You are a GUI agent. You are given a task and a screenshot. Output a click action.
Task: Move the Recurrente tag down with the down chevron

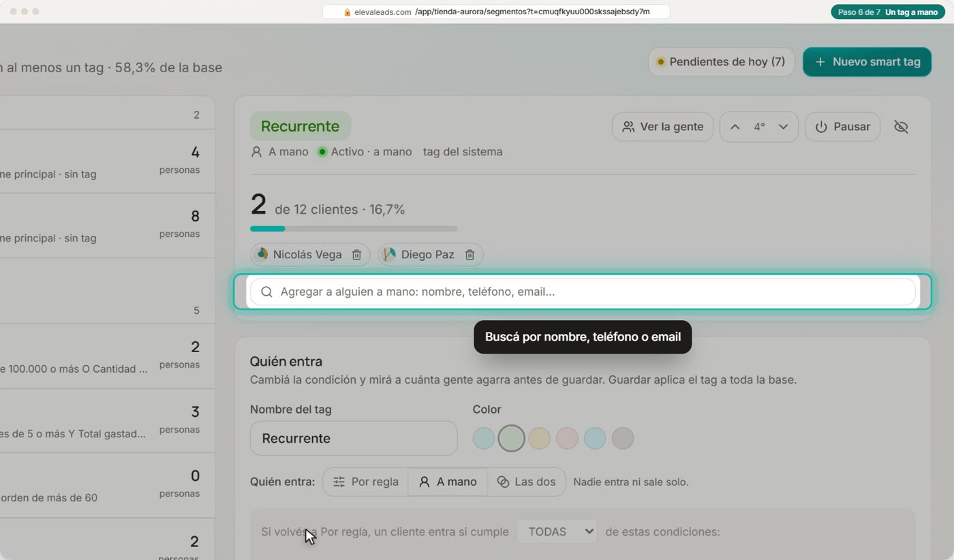[x=783, y=127]
